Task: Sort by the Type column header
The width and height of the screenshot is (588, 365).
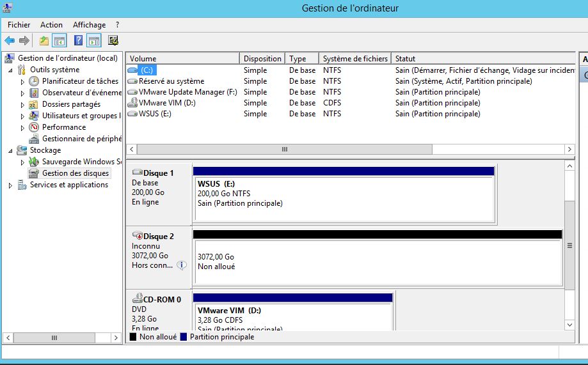Action: click(302, 58)
